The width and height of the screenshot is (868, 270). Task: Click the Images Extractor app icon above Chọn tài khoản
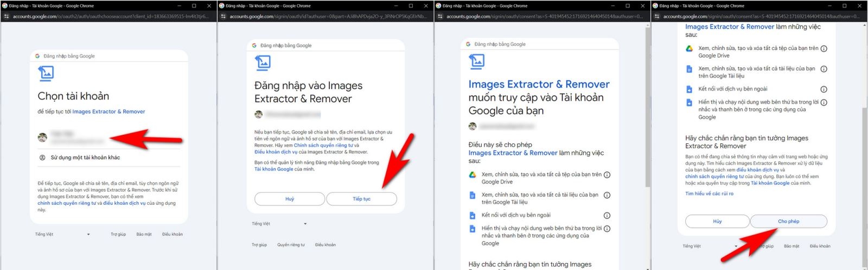point(46,73)
